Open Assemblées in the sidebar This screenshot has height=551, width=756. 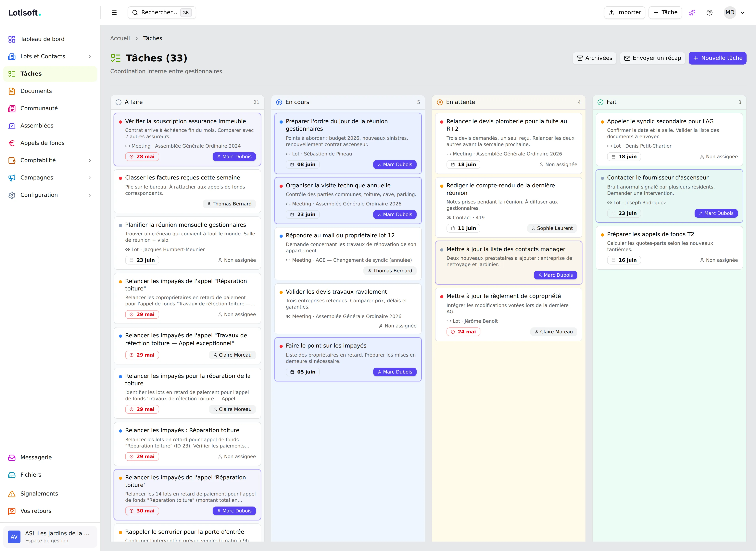point(50,126)
